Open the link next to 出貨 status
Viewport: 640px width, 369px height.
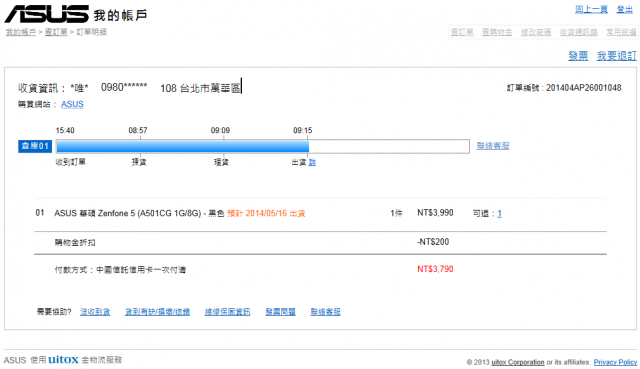click(312, 162)
